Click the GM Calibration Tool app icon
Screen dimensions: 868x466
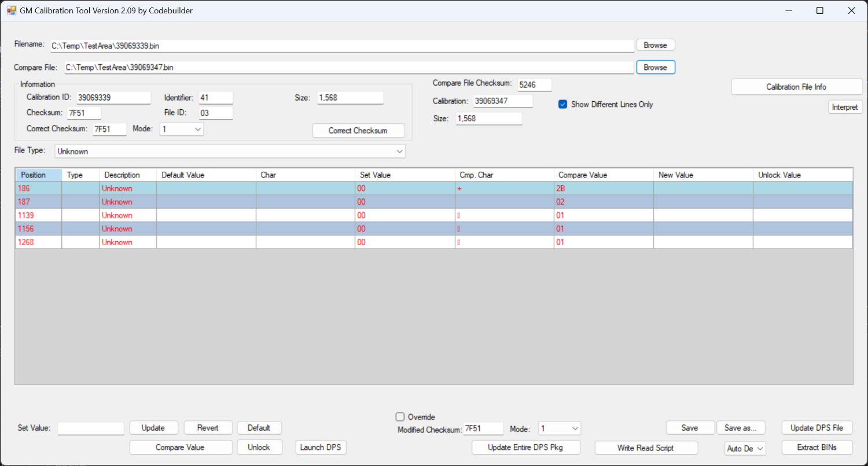tap(12, 10)
